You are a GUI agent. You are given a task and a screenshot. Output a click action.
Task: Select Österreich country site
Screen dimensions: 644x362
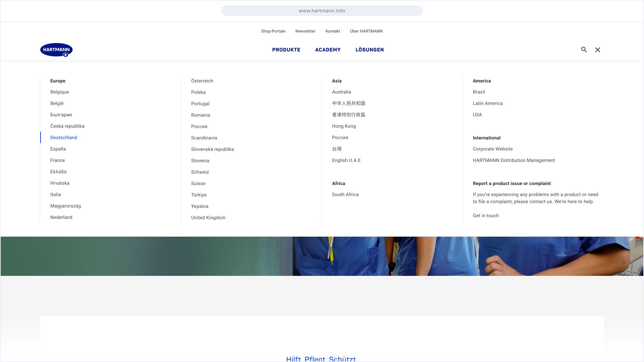pos(202,81)
